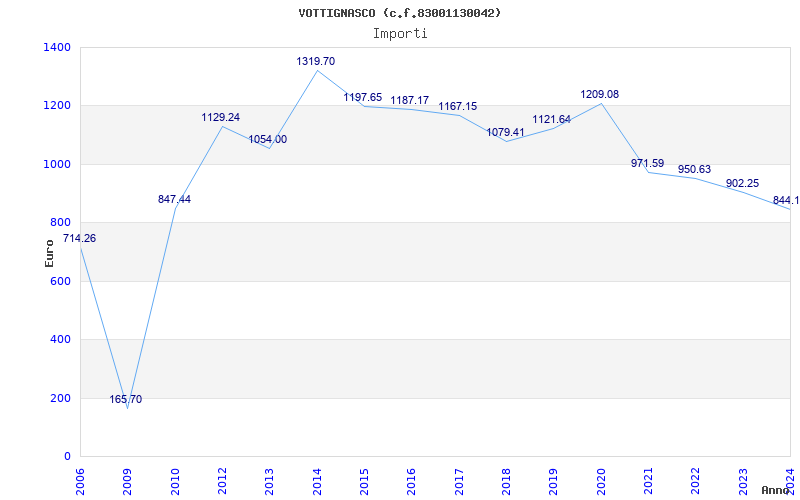The image size is (800, 500).
Task: Click the Anno axis label
Action: coord(776,490)
